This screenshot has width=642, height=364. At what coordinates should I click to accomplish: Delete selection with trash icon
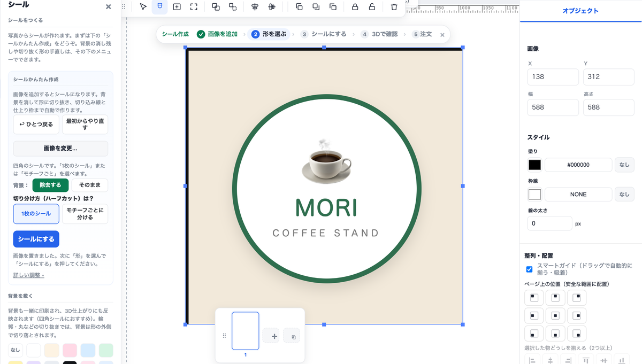tap(394, 7)
